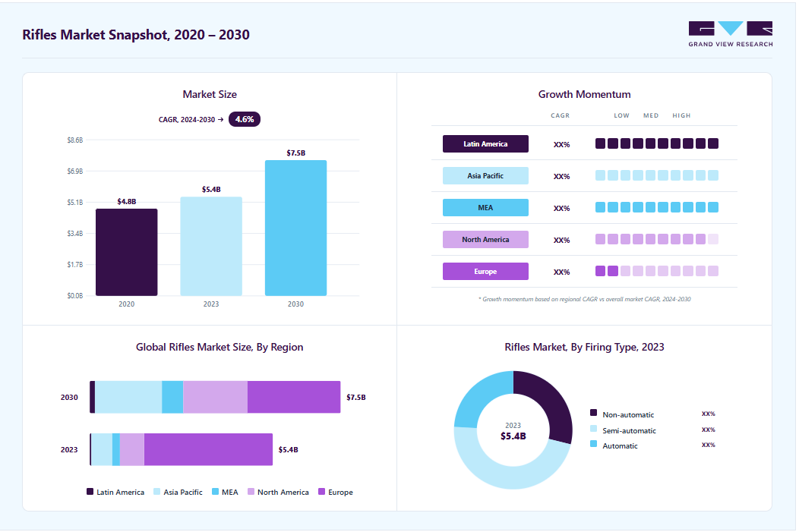Viewport: 799px width, 532px height.
Task: Click the 2020 market size bar
Action: (126, 252)
